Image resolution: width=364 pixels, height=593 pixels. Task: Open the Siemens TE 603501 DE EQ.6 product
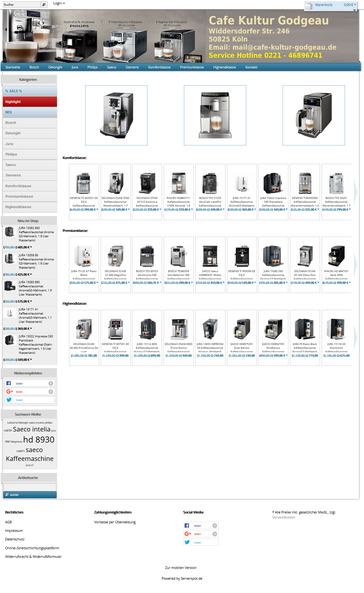coord(84,192)
